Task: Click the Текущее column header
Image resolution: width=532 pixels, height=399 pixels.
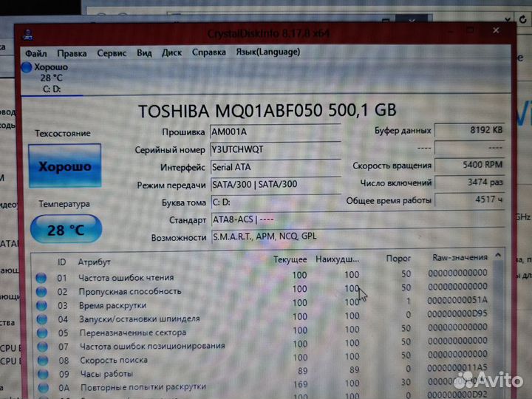Action: point(290,259)
